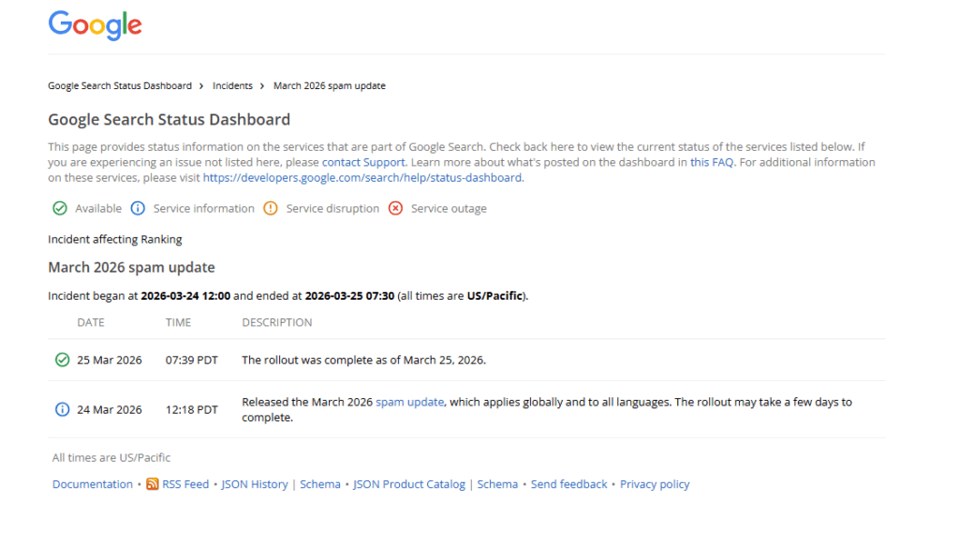This screenshot has height=560, width=959.
Task: Click the green Available status icon
Action: pyautogui.click(x=59, y=208)
